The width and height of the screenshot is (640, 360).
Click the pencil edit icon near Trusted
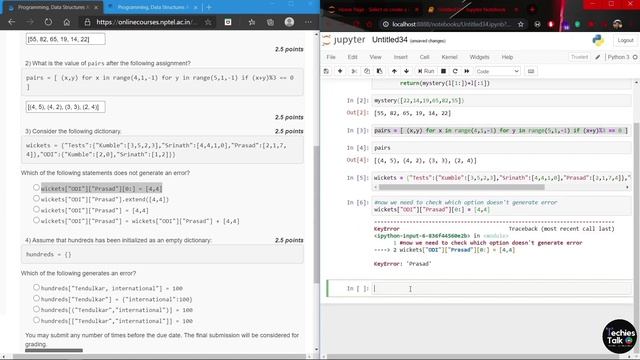598,57
